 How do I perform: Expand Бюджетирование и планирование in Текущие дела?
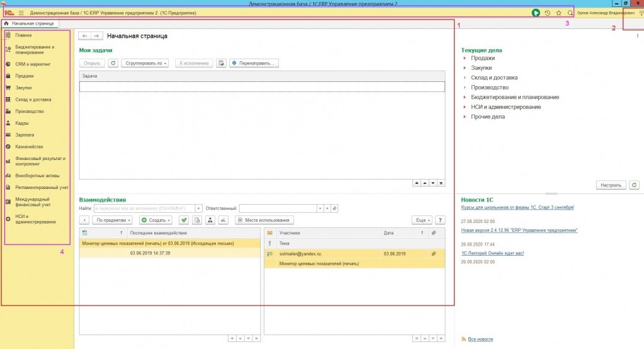(465, 98)
